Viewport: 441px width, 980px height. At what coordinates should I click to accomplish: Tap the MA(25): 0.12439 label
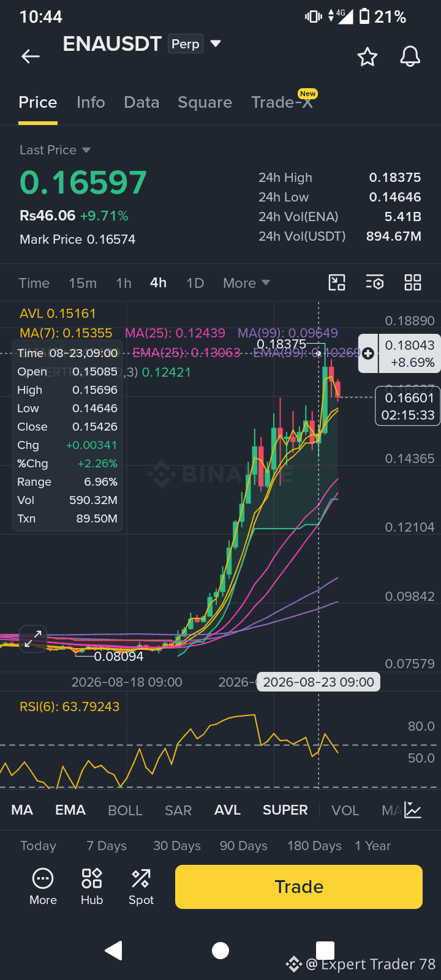175,333
